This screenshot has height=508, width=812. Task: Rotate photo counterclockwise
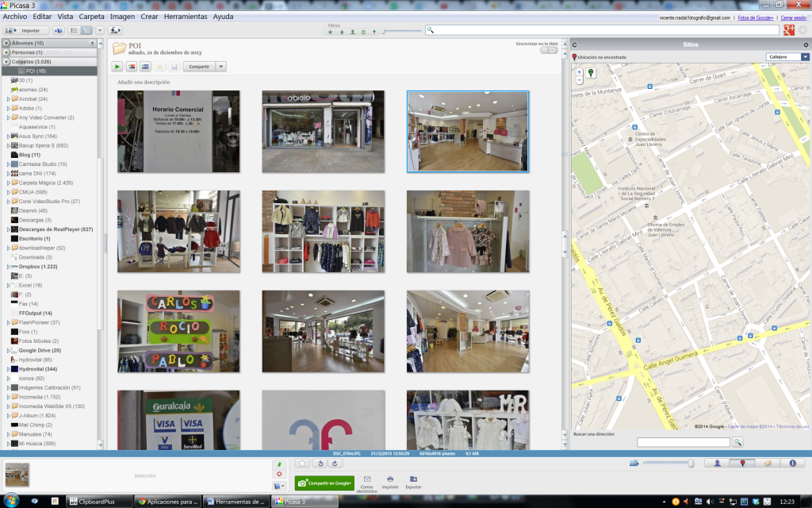click(320, 464)
